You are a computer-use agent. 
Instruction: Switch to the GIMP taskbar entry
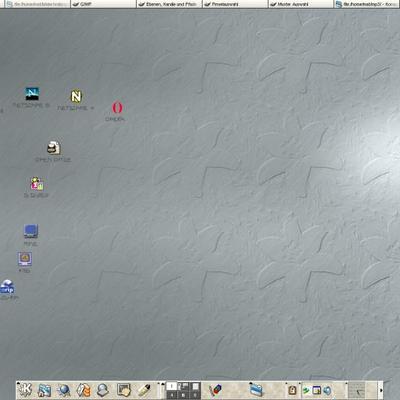point(103,4)
